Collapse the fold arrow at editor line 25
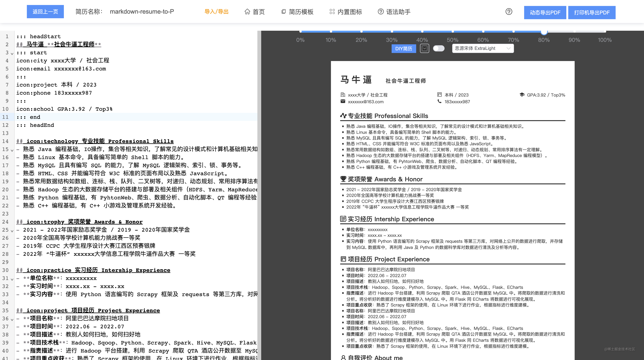Screen dimensions: 644x360 pyautogui.click(x=12, y=231)
